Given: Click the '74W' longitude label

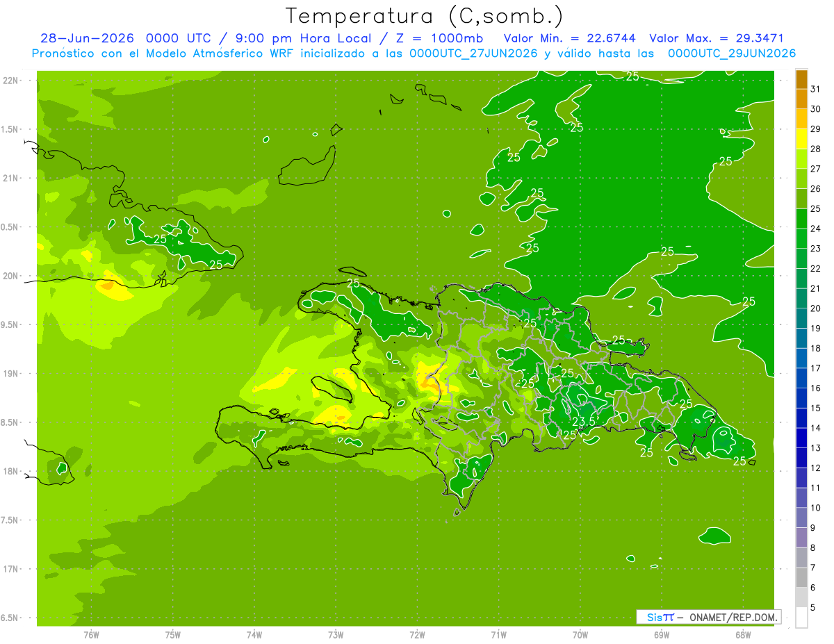Looking at the screenshot, I should [254, 634].
